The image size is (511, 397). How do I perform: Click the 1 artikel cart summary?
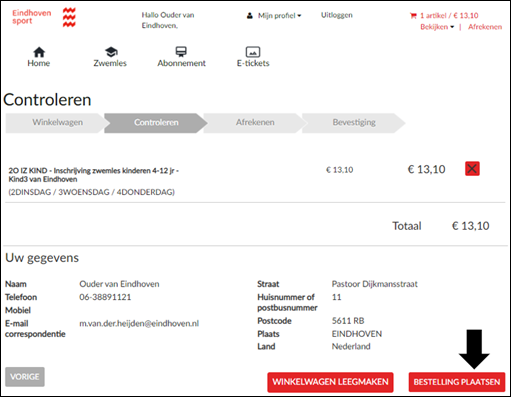coord(449,15)
